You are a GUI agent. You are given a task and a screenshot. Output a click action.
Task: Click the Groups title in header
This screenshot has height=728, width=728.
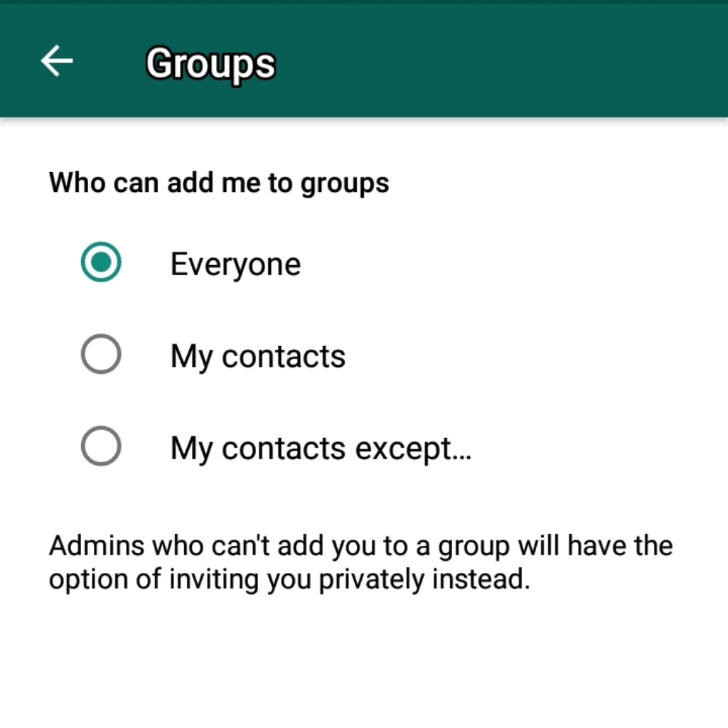click(x=210, y=64)
